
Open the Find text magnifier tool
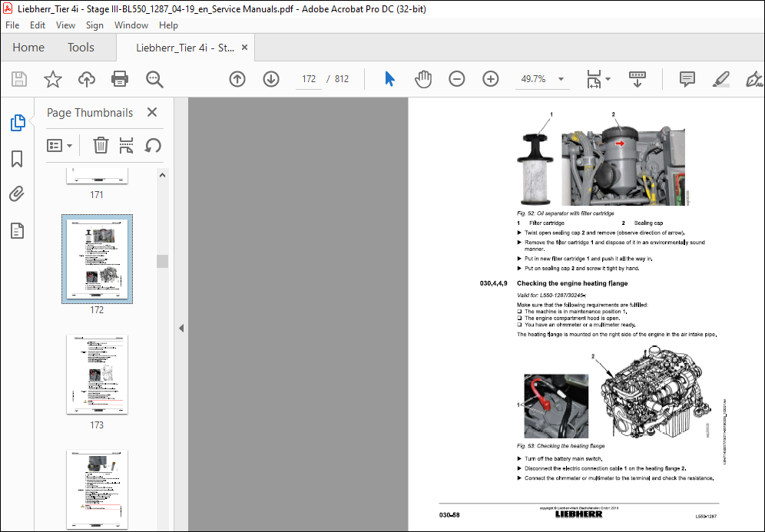click(154, 79)
